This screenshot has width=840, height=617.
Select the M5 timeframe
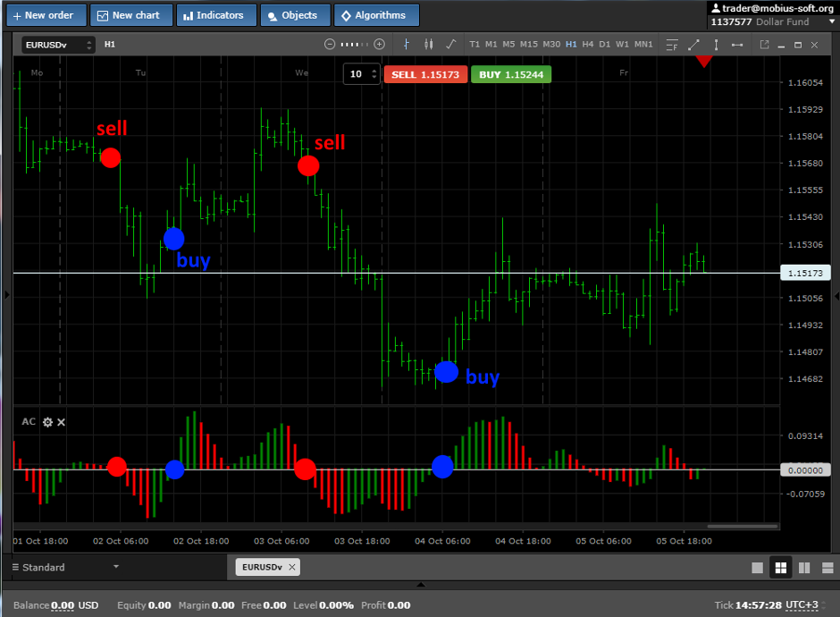508,45
